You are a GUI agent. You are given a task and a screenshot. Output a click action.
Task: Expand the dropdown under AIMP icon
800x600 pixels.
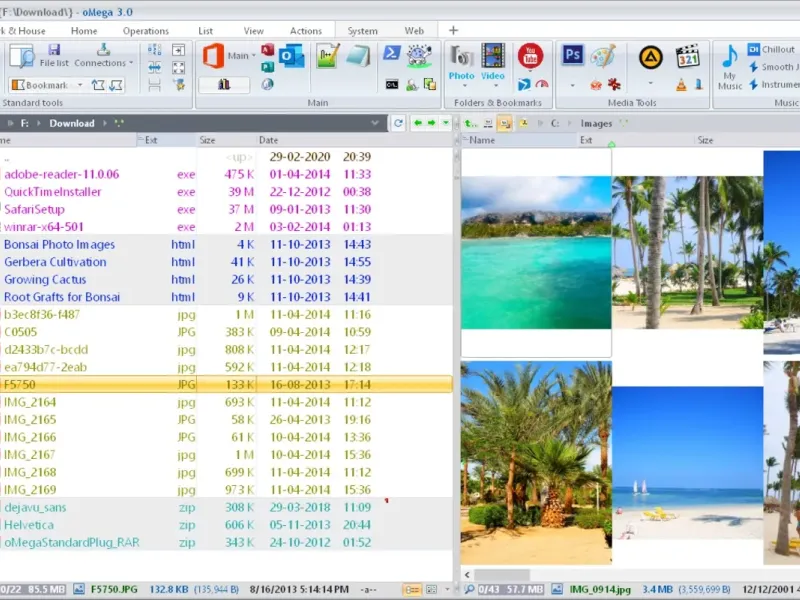pyautogui.click(x=651, y=83)
